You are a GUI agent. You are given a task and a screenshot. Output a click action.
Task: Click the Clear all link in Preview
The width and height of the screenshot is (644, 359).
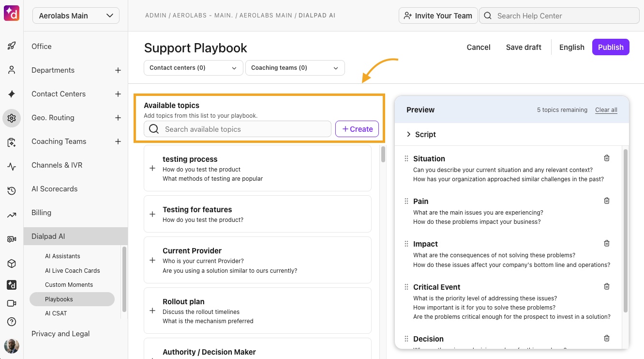[x=606, y=110]
